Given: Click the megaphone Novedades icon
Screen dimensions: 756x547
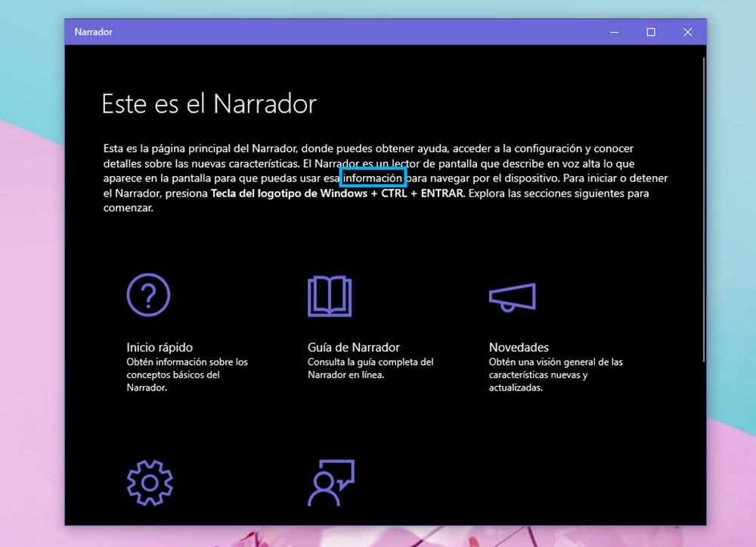Looking at the screenshot, I should click(512, 295).
